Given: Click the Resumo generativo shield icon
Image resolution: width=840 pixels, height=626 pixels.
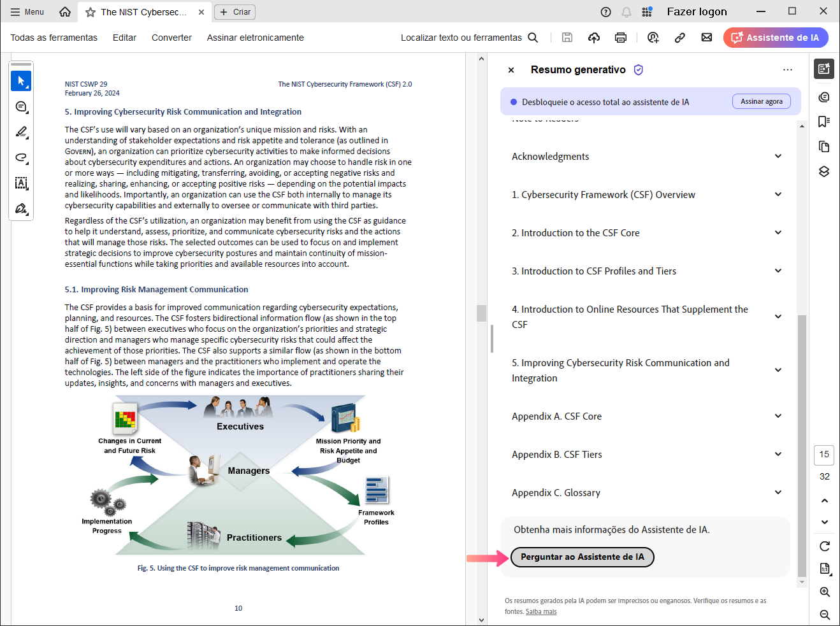Looking at the screenshot, I should 639,70.
